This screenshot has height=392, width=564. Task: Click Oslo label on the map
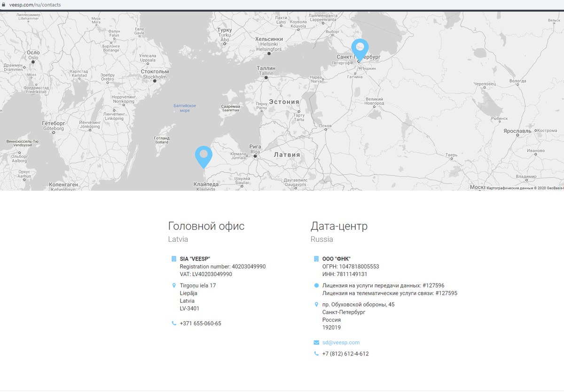coord(33,55)
